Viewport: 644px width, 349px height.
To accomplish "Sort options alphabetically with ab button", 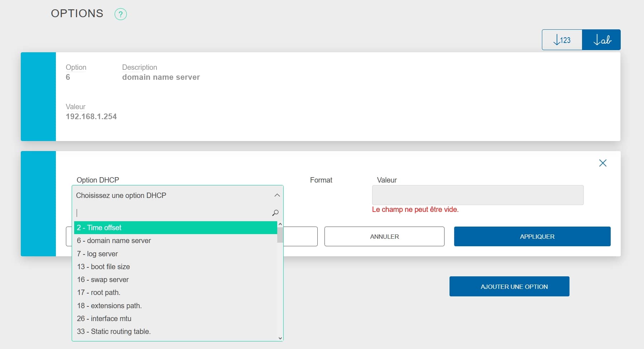I will pyautogui.click(x=601, y=40).
